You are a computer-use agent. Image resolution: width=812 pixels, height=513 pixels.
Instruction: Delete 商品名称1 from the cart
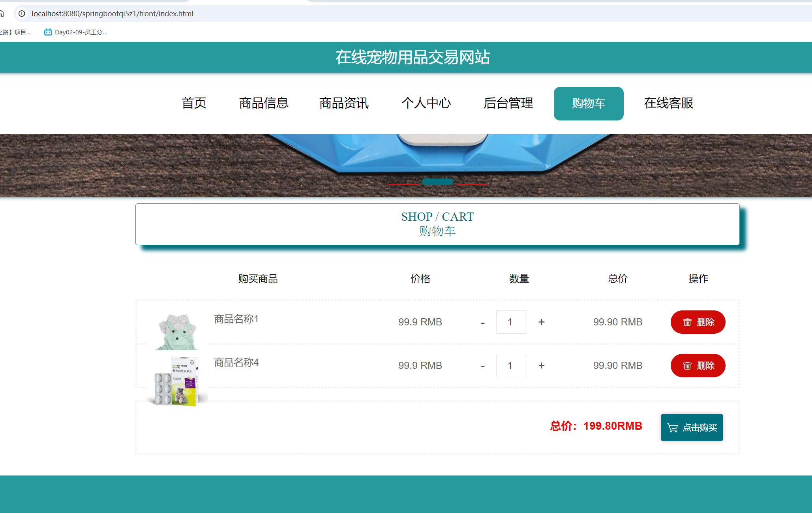point(698,322)
